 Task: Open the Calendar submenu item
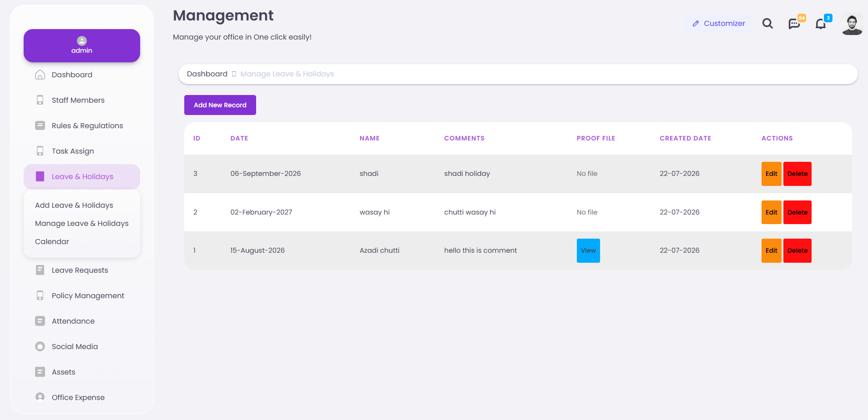[x=52, y=241]
